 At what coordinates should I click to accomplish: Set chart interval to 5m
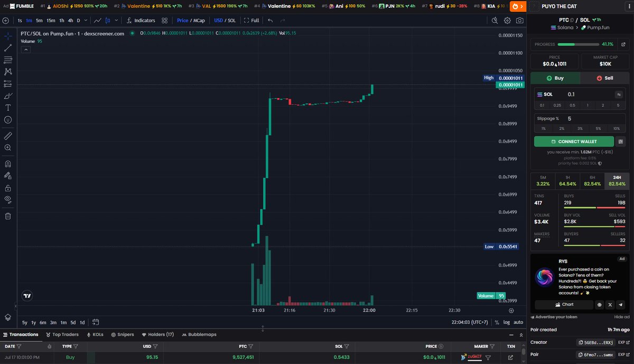(39, 21)
